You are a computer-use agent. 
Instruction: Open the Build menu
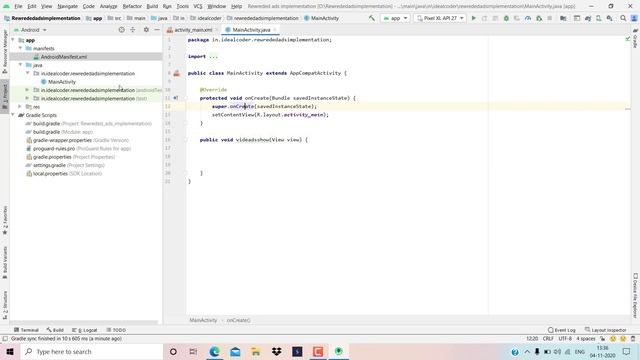[x=152, y=6]
